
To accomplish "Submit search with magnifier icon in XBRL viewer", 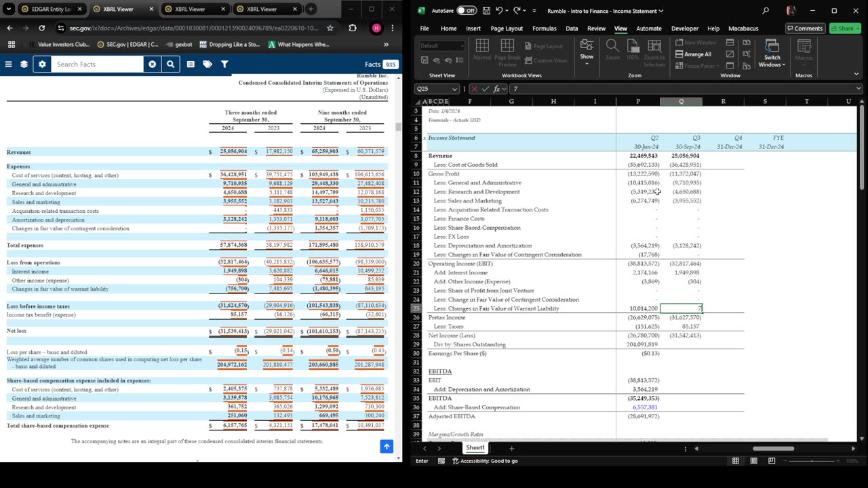I will click(171, 64).
